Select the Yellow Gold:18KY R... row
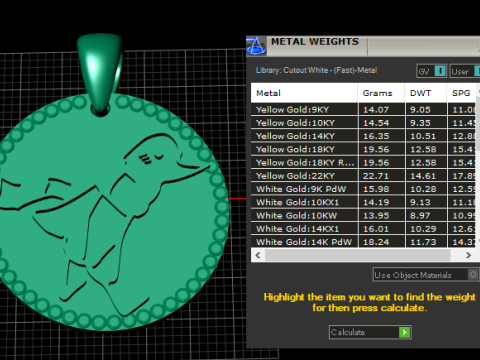480x360 pixels. [x=363, y=163]
